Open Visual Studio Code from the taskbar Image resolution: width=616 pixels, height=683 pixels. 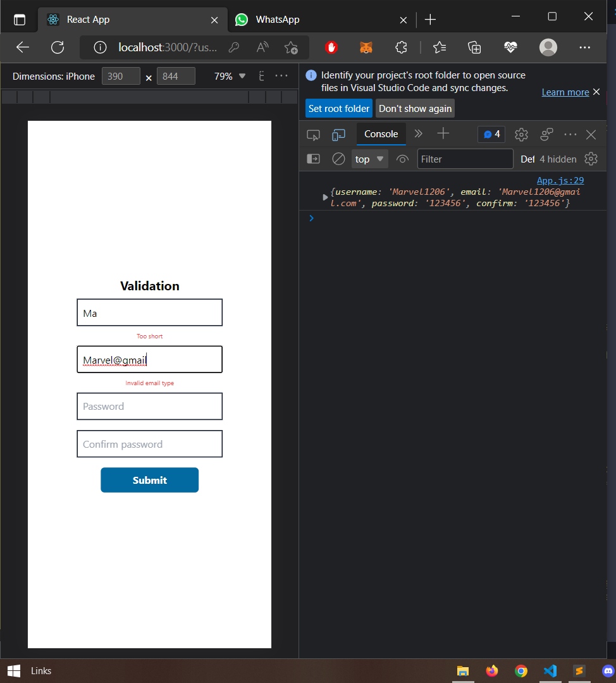tap(550, 671)
